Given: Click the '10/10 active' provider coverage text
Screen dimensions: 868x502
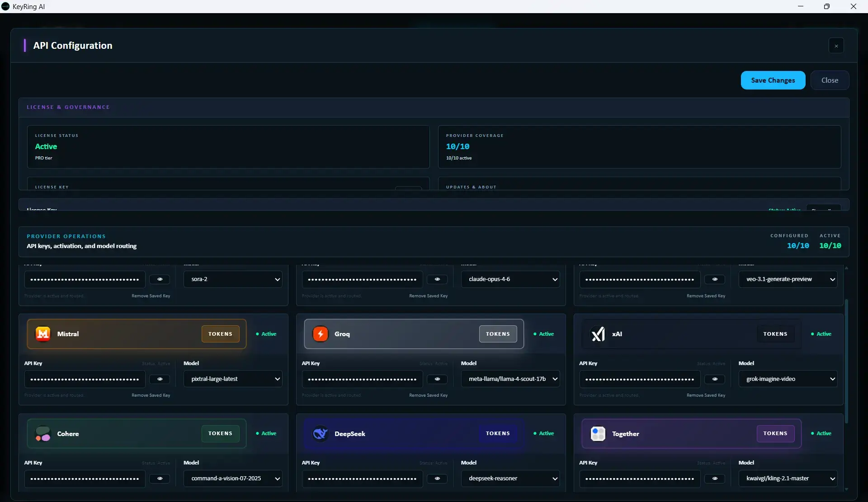Looking at the screenshot, I should (x=459, y=158).
